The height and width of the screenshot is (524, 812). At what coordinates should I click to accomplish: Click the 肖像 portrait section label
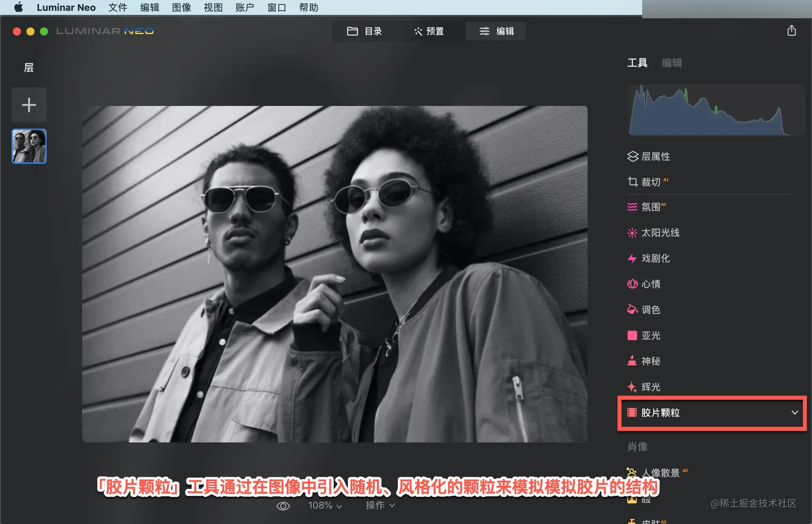(x=637, y=447)
